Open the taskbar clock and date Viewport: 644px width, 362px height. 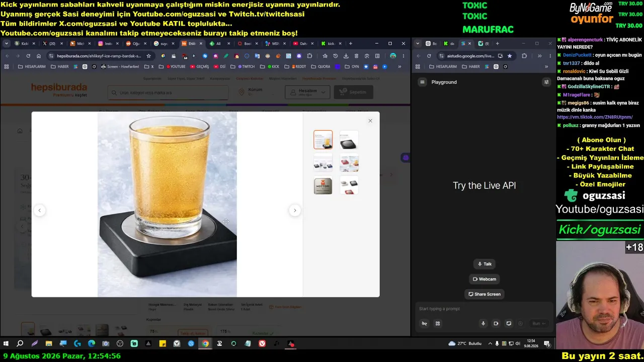[531, 344]
